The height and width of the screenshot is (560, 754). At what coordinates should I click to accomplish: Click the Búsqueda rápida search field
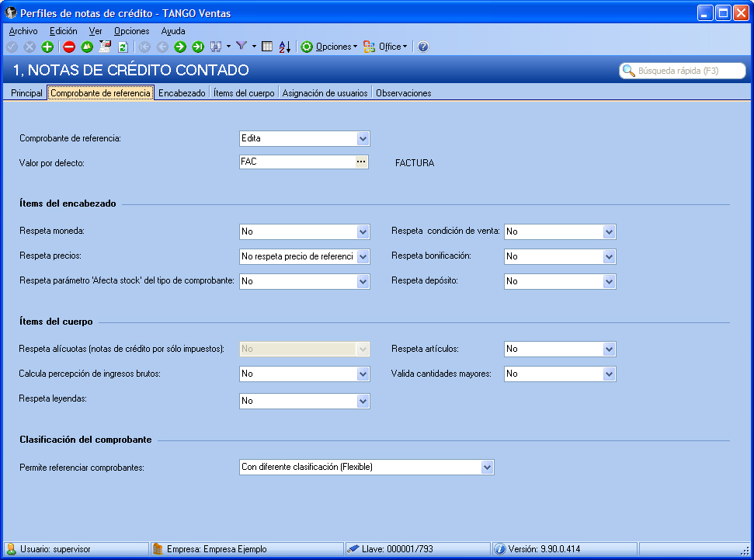[x=683, y=71]
